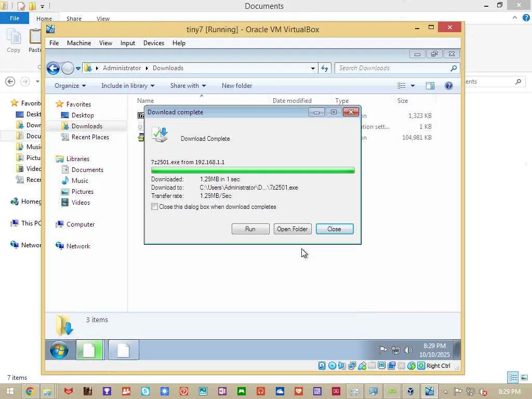Click the Windows 7 Start orb
This screenshot has width=532, height=399.
[x=59, y=350]
